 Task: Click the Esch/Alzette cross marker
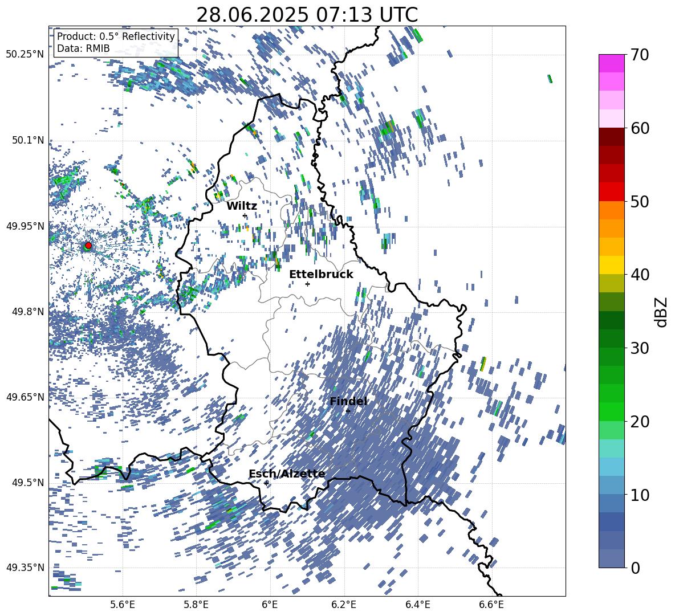pyautogui.click(x=266, y=483)
